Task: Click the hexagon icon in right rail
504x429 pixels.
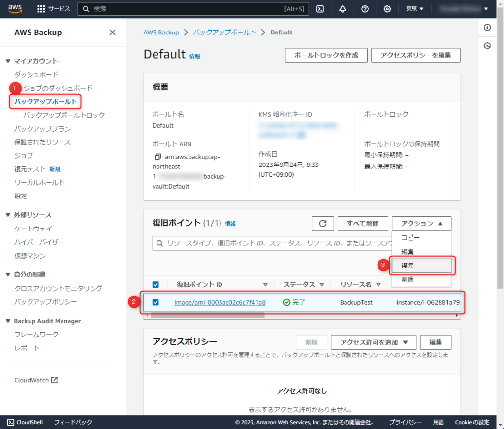Action: 487,46
